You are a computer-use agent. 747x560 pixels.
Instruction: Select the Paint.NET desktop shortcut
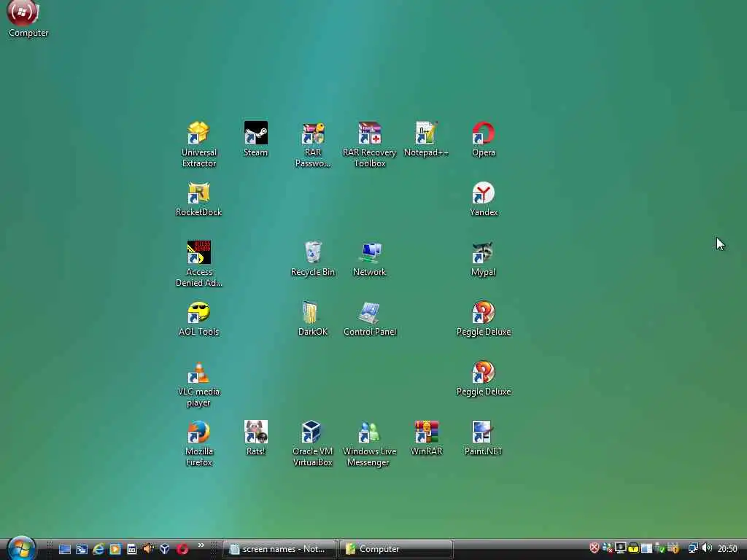click(484, 438)
